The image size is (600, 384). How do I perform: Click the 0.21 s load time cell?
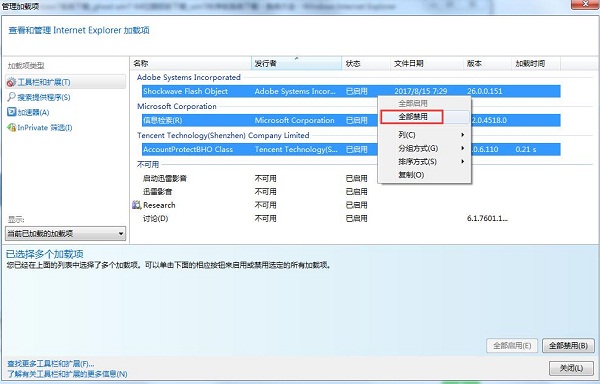tap(526, 149)
